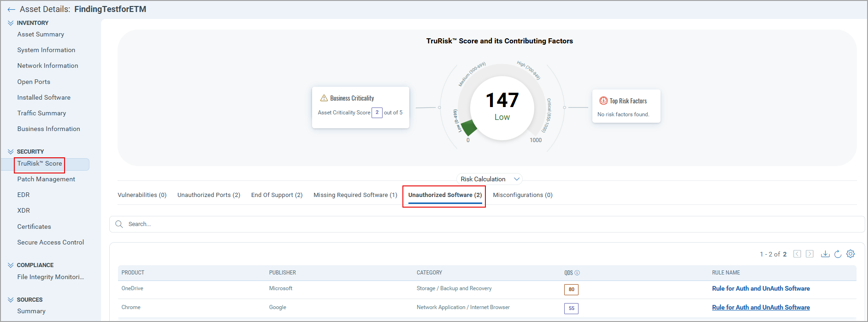Click the 1 - 2 of 2 pagination text
This screenshot has width=868, height=322.
773,254
